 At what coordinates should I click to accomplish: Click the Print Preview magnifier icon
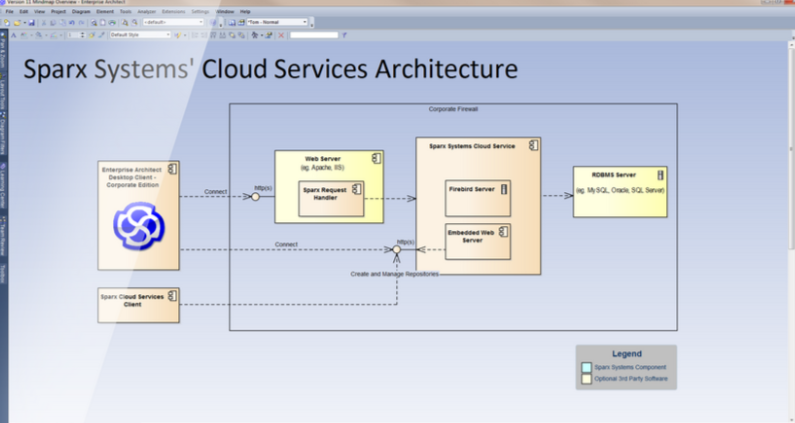94,22
